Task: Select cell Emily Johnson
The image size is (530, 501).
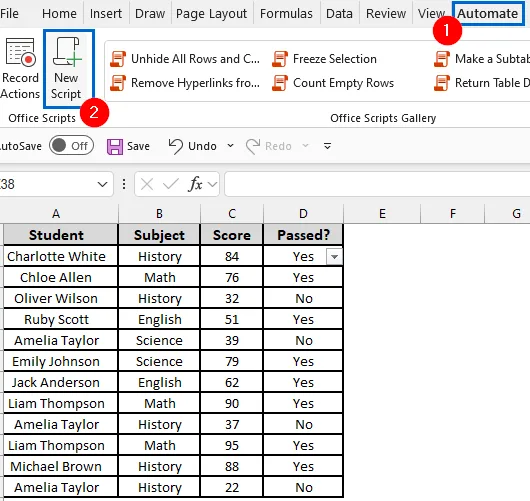Action: 61,361
